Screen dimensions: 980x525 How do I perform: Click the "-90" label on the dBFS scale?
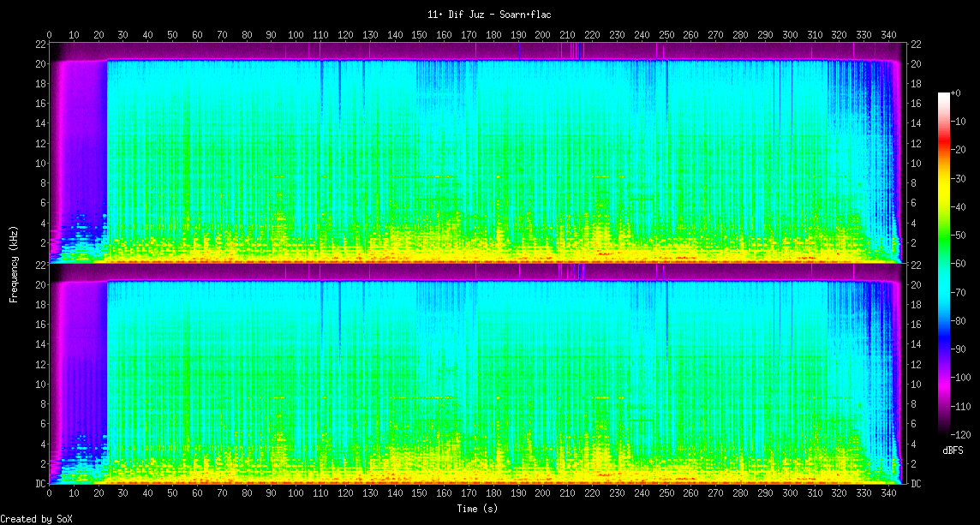(959, 349)
